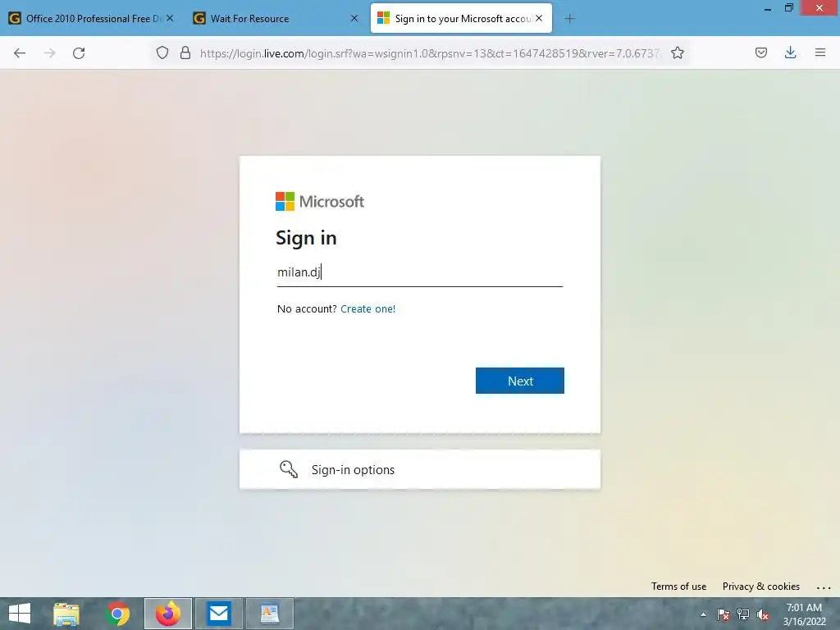This screenshot has width=840, height=630.
Task: Click the Next button
Action: click(x=519, y=381)
